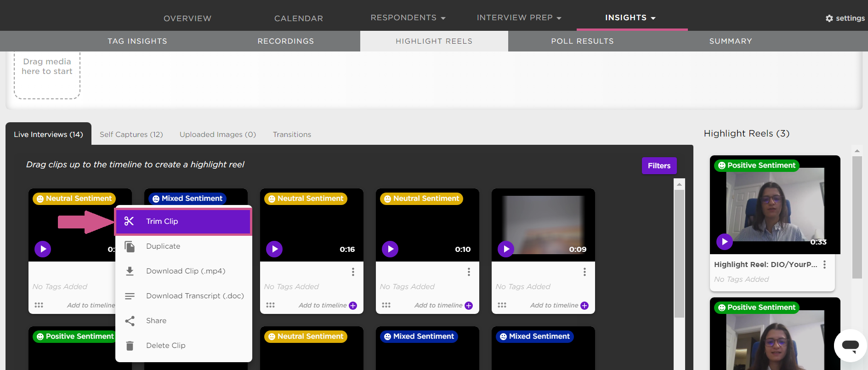This screenshot has width=868, height=370.
Task: Click the Delete Clip trash icon
Action: coord(130,346)
